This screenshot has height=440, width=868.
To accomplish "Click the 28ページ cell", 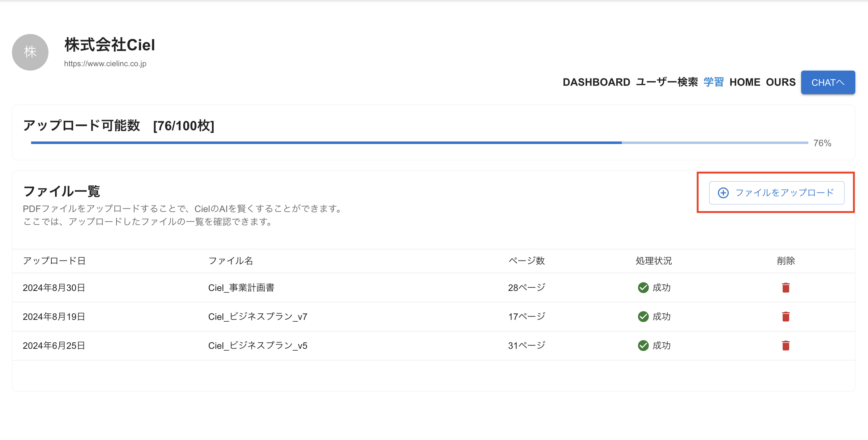I will pos(527,288).
